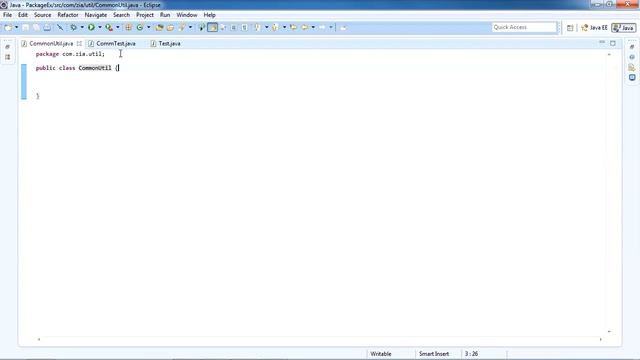Click the Smart Insert status entry
The height and width of the screenshot is (360, 640).
click(434, 354)
